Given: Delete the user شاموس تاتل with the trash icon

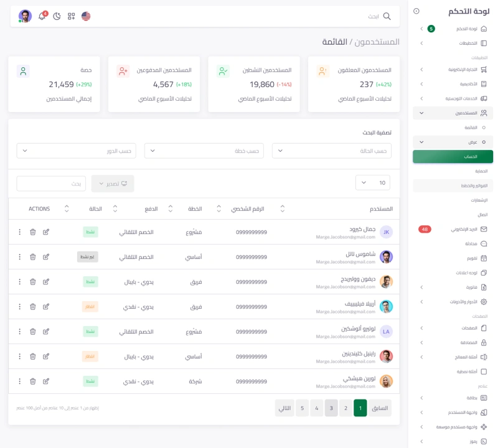Looking at the screenshot, I should pyautogui.click(x=32, y=257).
